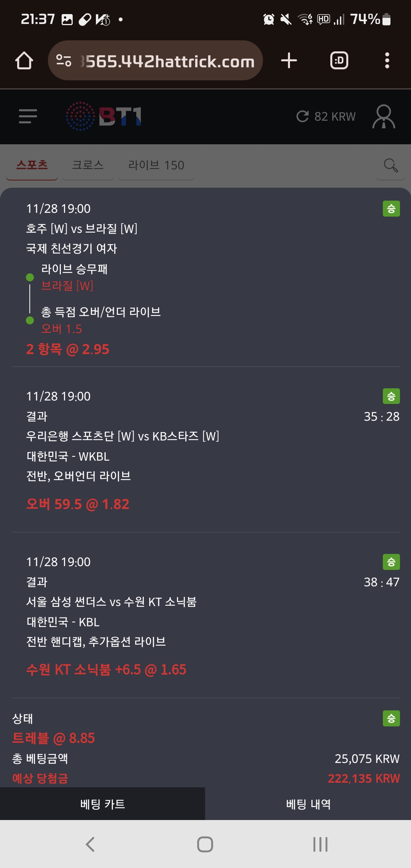Screen dimensions: 411x868
Task: Open the tab switcher icon
Action: coord(339,61)
